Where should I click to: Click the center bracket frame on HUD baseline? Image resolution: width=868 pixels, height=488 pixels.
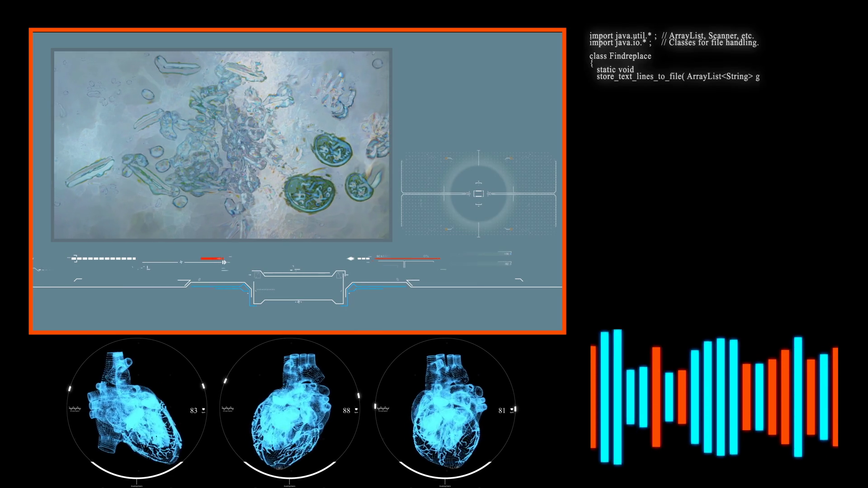point(298,287)
